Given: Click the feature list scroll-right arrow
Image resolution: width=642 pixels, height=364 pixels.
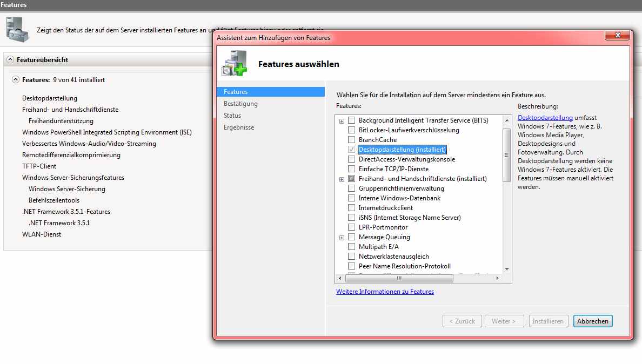Looking at the screenshot, I should click(x=498, y=278).
